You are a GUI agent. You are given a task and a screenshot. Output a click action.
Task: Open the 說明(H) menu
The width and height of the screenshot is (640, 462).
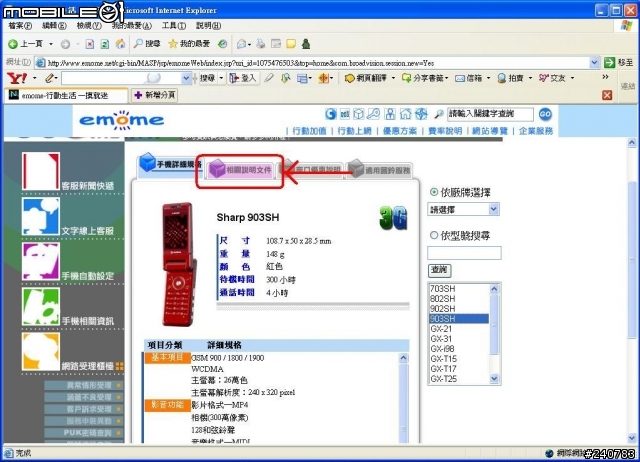pyautogui.click(x=208, y=26)
